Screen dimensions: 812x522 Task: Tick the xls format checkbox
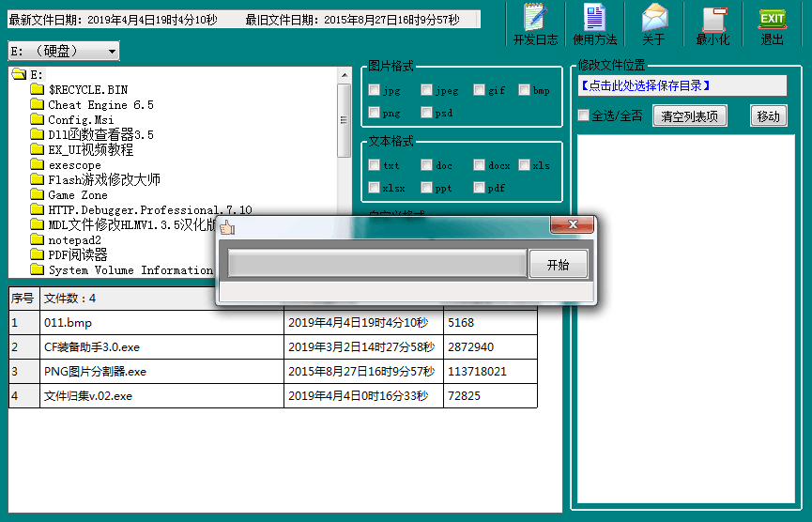524,164
